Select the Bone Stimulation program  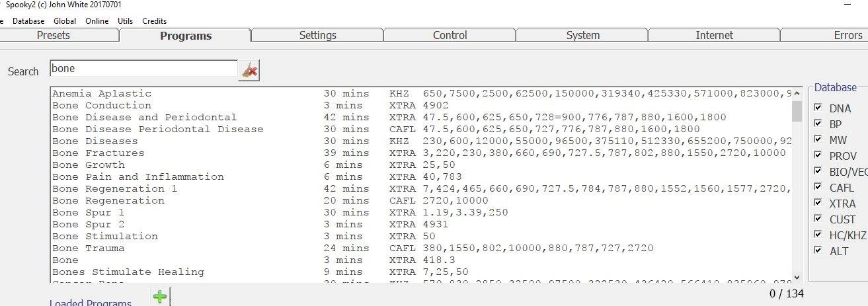(421, 236)
